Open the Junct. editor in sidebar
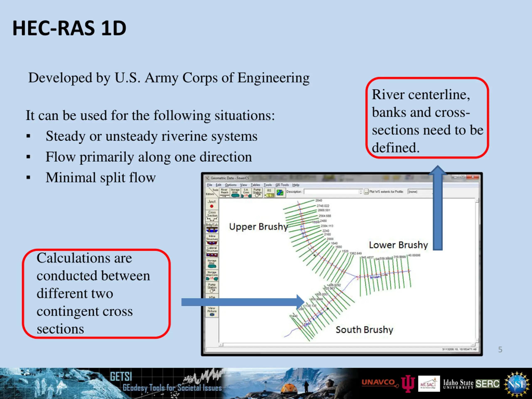This screenshot has height=399, width=532. [x=212, y=204]
